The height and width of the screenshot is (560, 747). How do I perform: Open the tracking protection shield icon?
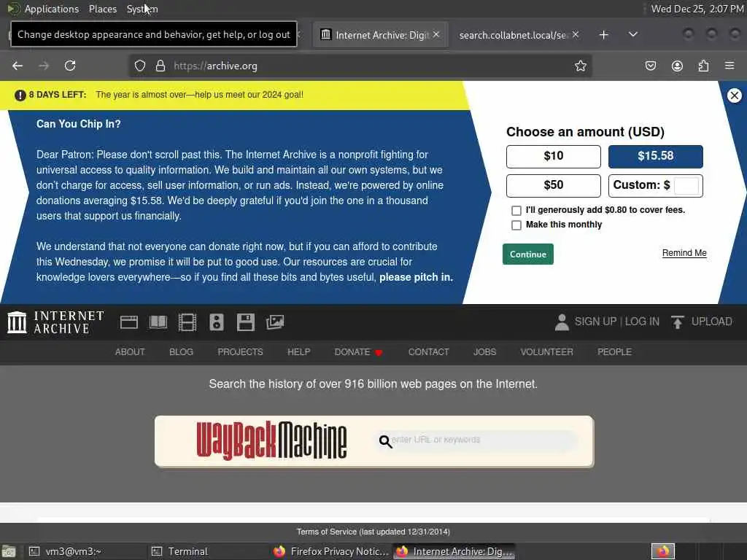tap(139, 66)
